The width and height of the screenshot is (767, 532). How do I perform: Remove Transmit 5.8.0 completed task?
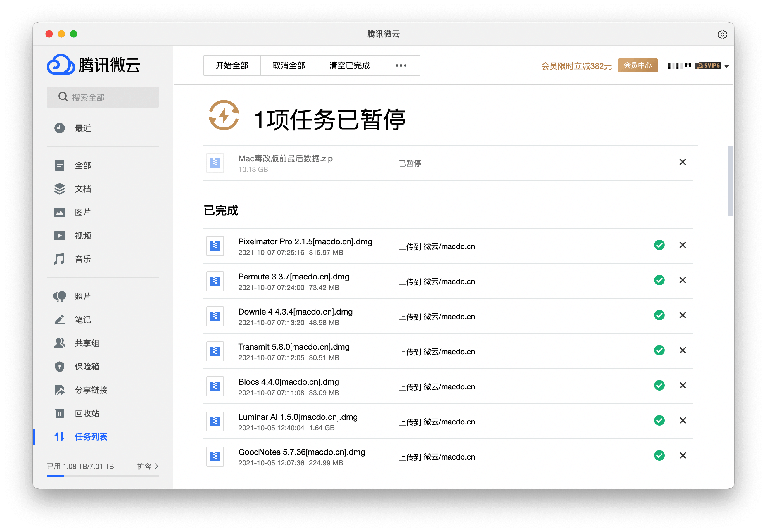tap(682, 350)
